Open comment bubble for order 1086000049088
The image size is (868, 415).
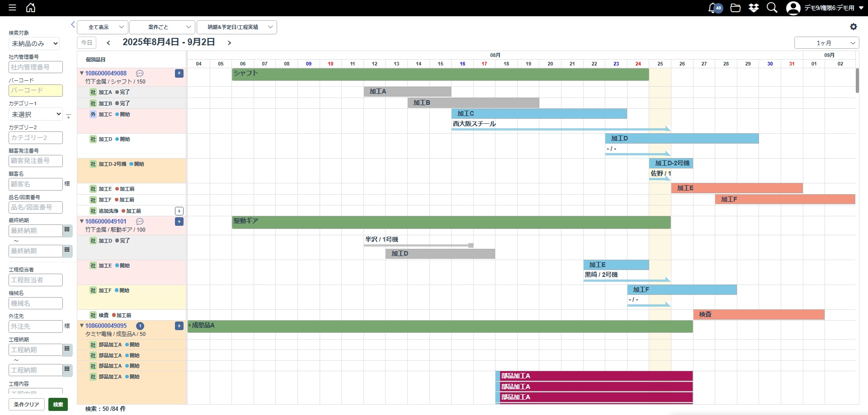tap(140, 73)
